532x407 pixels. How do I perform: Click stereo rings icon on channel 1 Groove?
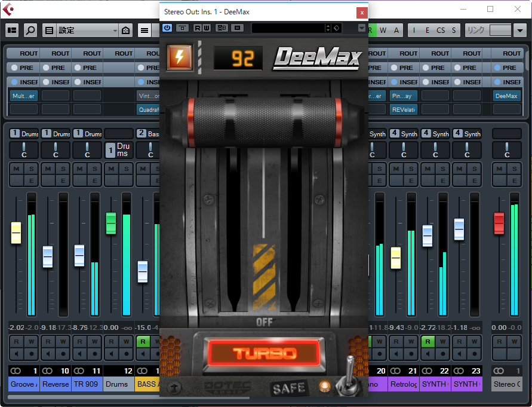(x=16, y=371)
